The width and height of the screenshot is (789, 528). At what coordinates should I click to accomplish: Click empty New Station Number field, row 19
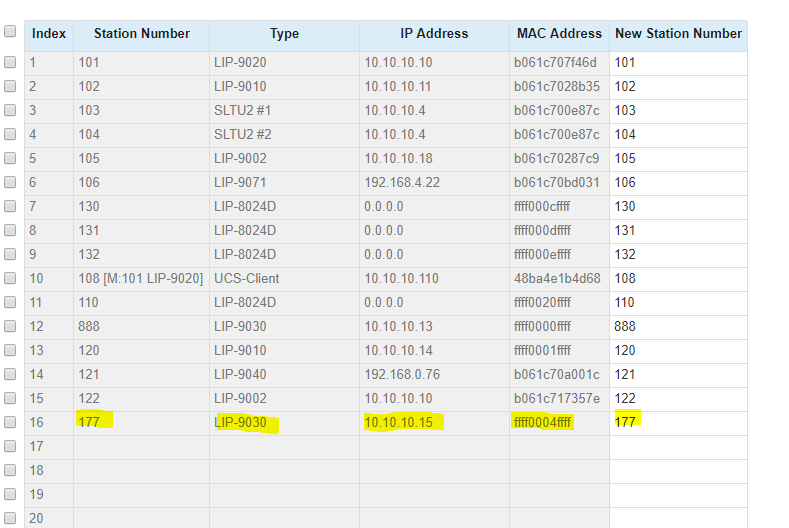[x=678, y=495]
